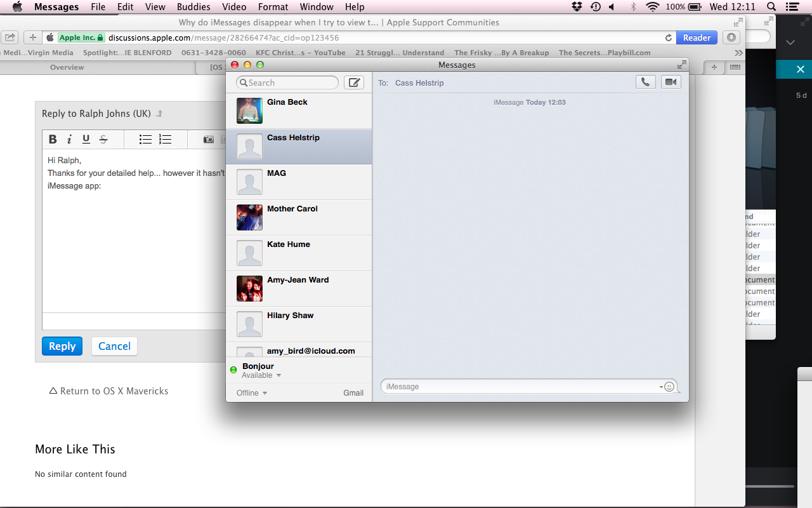Reload the Safari page
This screenshot has width=812, height=508.
pyautogui.click(x=669, y=38)
